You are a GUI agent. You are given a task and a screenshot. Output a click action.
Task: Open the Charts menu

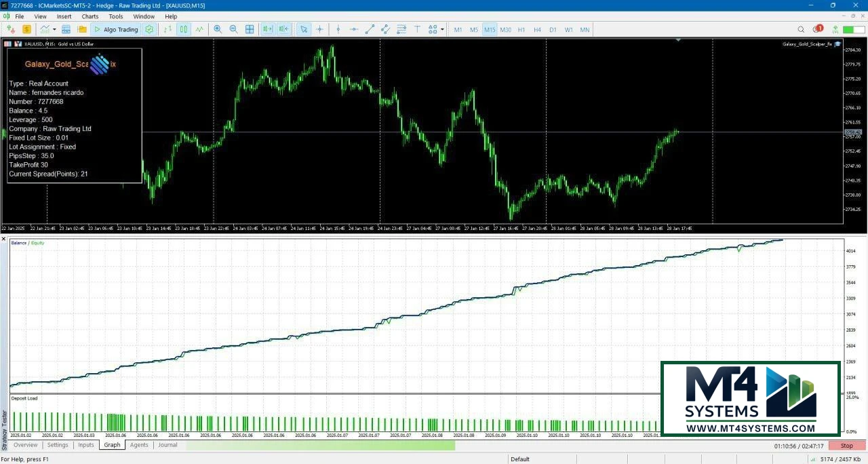click(90, 16)
